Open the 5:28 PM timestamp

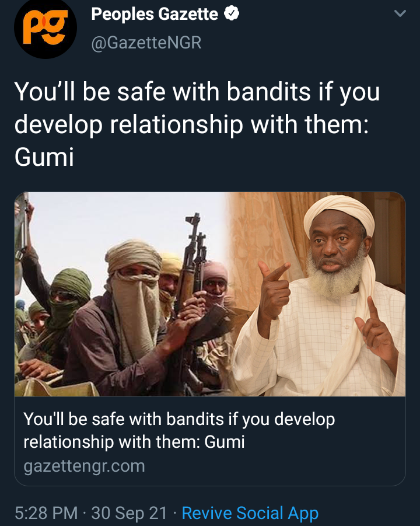point(46,513)
